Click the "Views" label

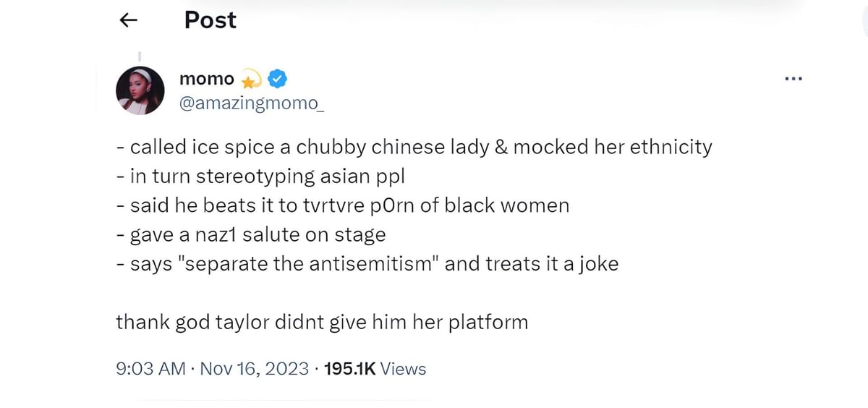tap(403, 369)
